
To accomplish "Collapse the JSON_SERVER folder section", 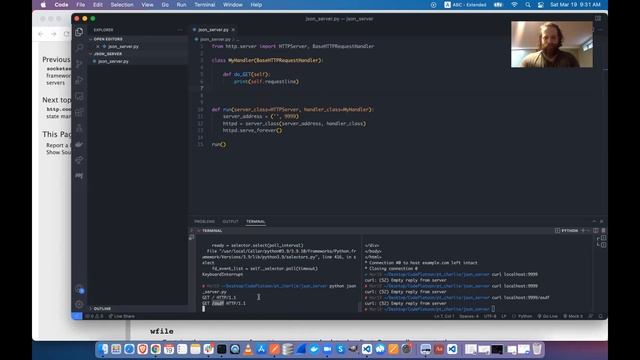I will [x=108, y=54].
